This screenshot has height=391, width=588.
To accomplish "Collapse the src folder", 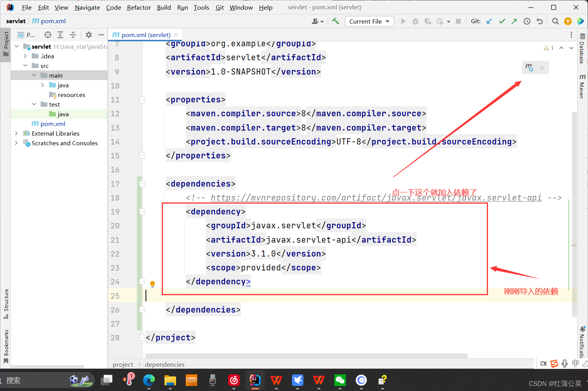I will click(x=25, y=66).
